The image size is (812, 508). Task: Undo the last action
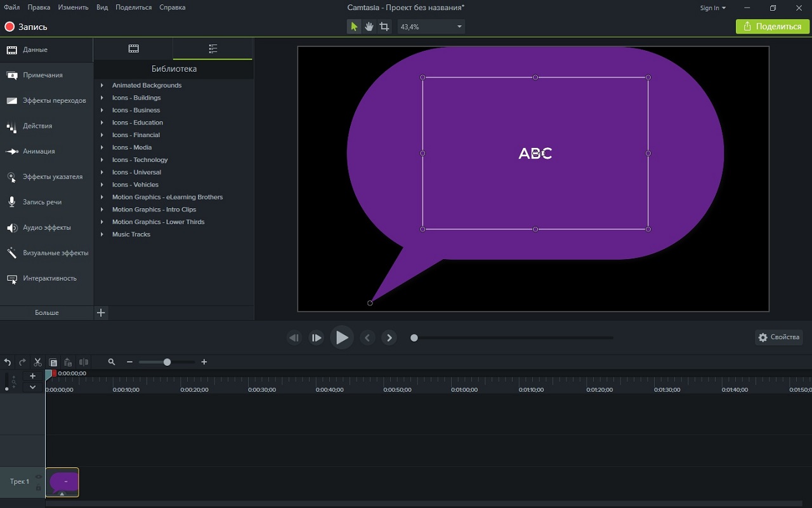pos(8,362)
